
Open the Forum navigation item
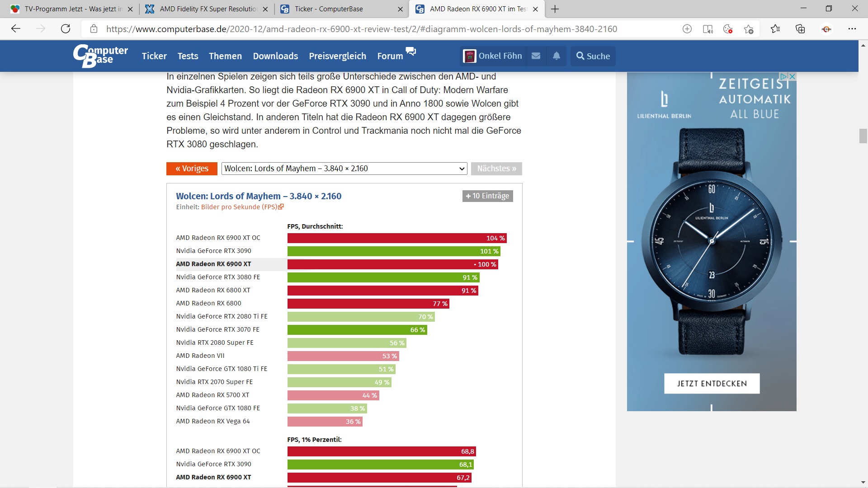click(x=390, y=56)
